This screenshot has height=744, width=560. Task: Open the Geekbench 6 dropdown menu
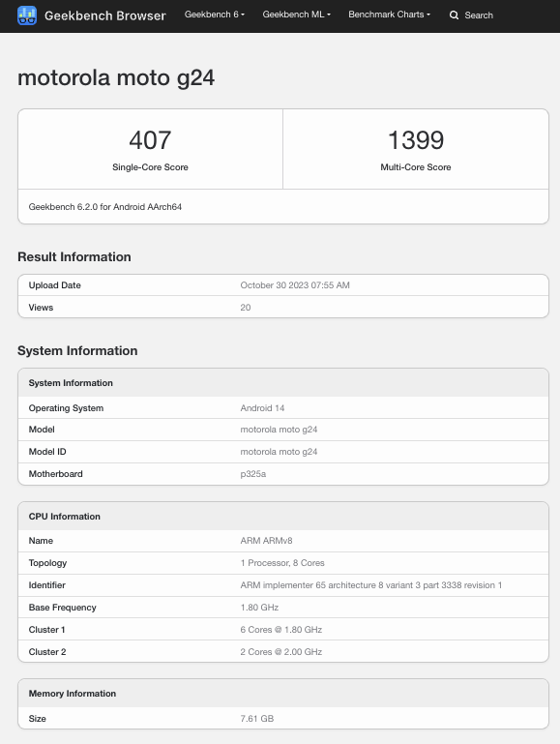pos(215,15)
